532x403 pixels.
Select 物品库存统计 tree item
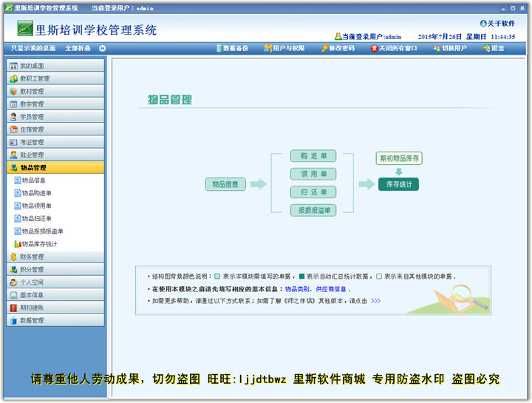coord(39,244)
